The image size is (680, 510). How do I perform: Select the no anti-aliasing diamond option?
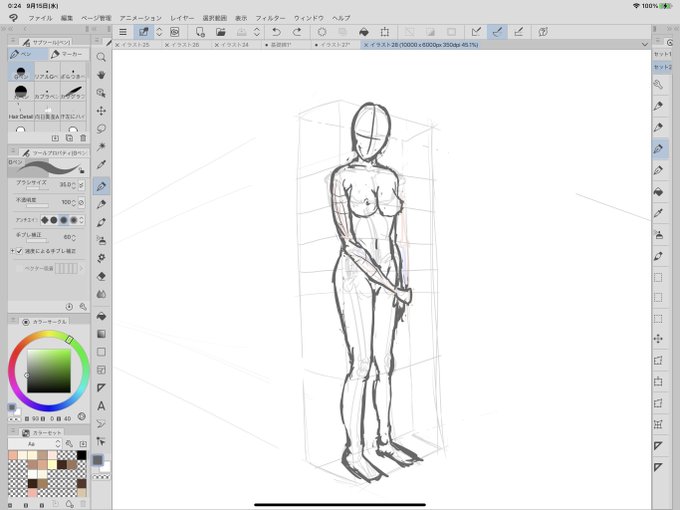click(x=45, y=220)
